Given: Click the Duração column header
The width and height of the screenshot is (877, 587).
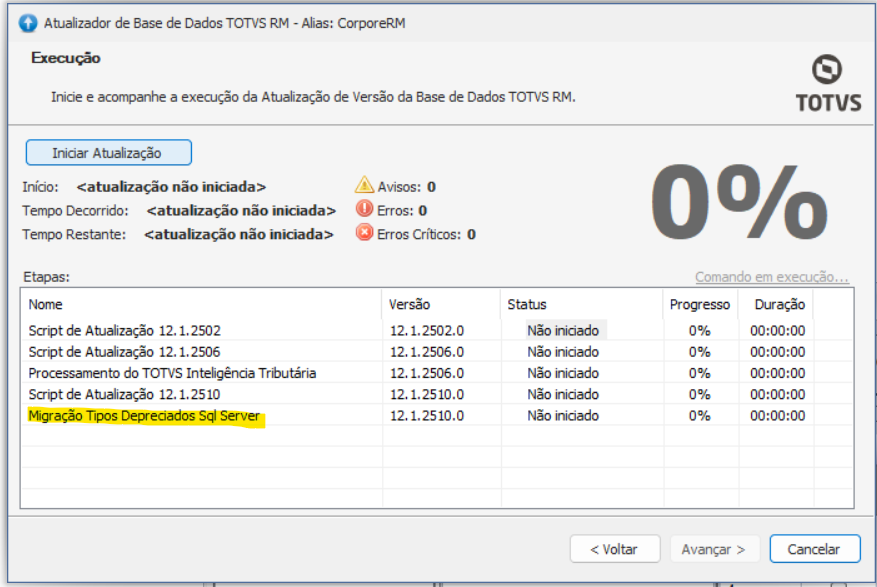Looking at the screenshot, I should pyautogui.click(x=776, y=304).
